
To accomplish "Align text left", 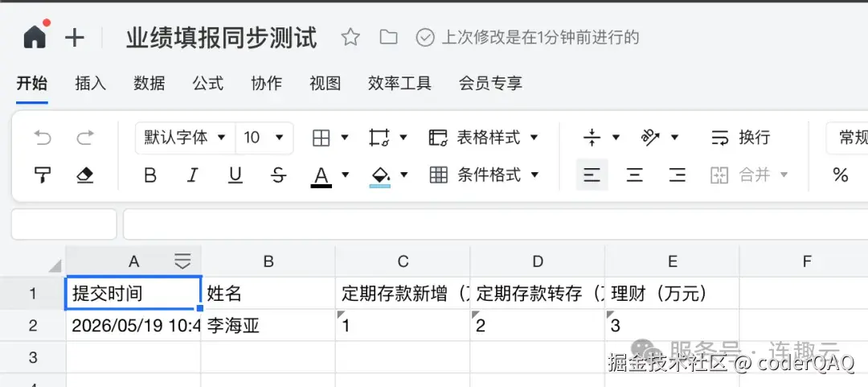I will point(592,175).
